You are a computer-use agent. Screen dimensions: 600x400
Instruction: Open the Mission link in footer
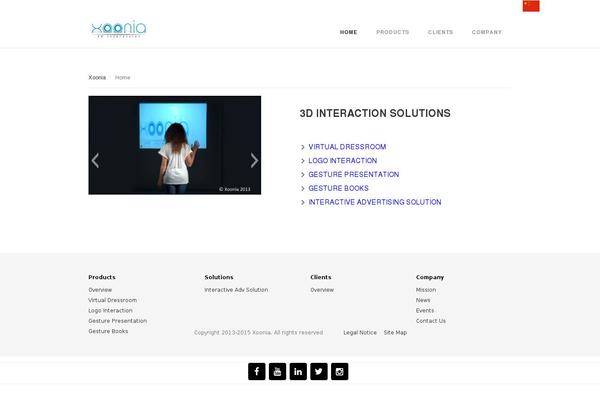[x=426, y=290]
